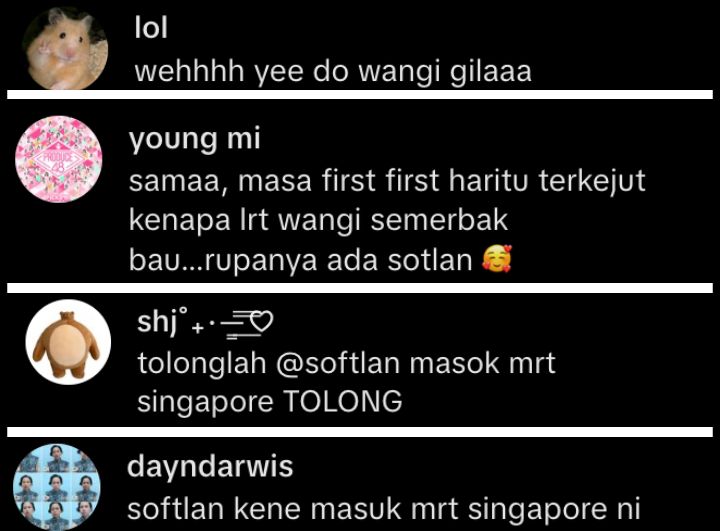Open the brown bear plush avatar
The image size is (720, 531).
pyautogui.click(x=68, y=342)
